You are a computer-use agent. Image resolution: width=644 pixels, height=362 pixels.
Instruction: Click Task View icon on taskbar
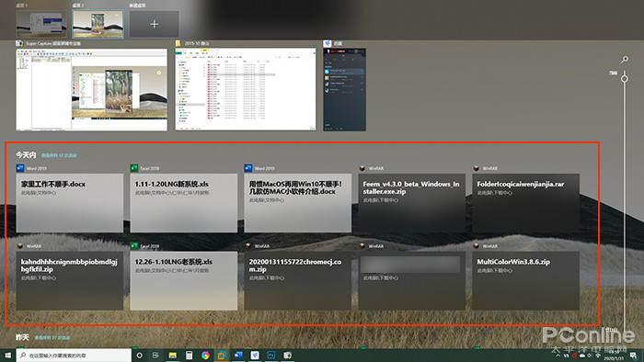click(155, 356)
